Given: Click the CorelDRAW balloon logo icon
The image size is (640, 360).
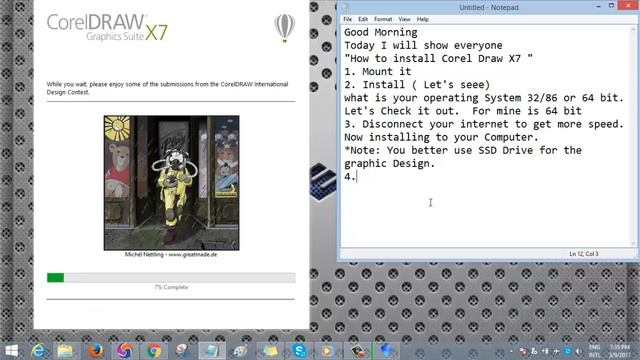Looking at the screenshot, I should pos(284,28).
